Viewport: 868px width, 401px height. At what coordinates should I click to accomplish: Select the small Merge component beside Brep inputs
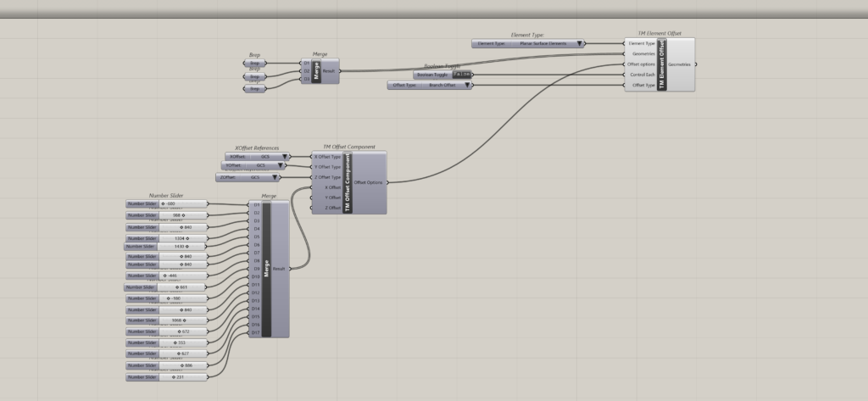317,72
